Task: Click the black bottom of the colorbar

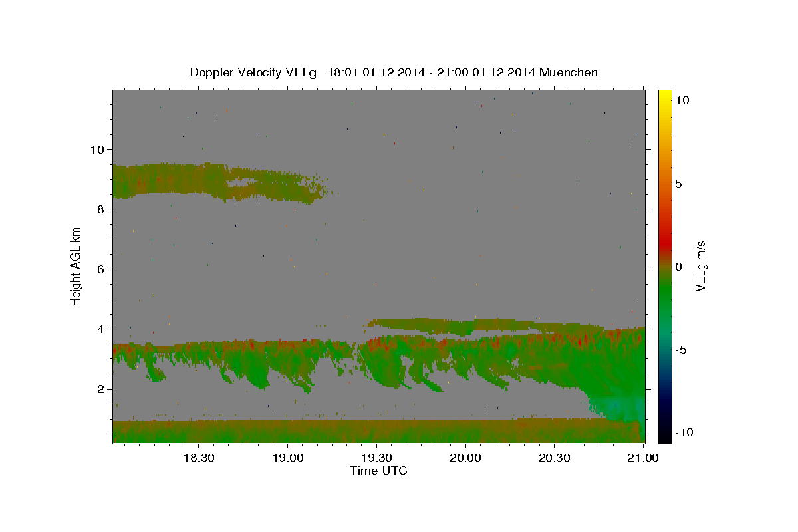Action: coord(664,437)
